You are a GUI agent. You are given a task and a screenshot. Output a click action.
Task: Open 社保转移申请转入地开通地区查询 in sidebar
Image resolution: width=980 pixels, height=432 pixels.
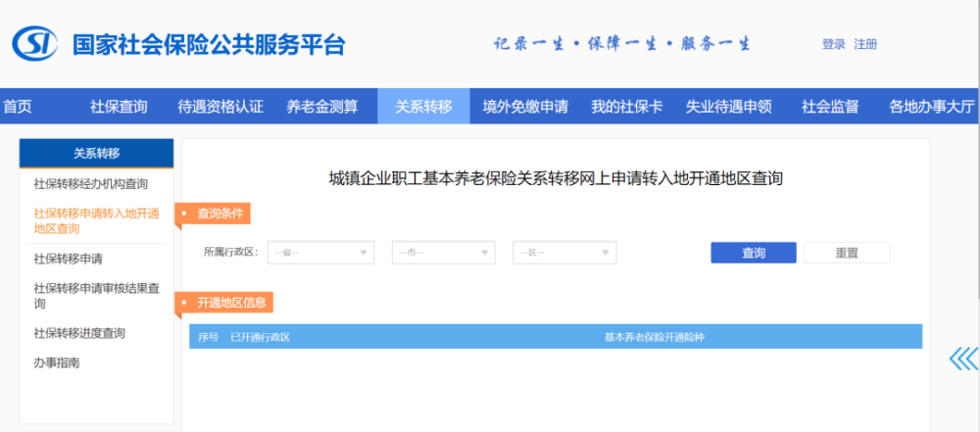pos(96,221)
